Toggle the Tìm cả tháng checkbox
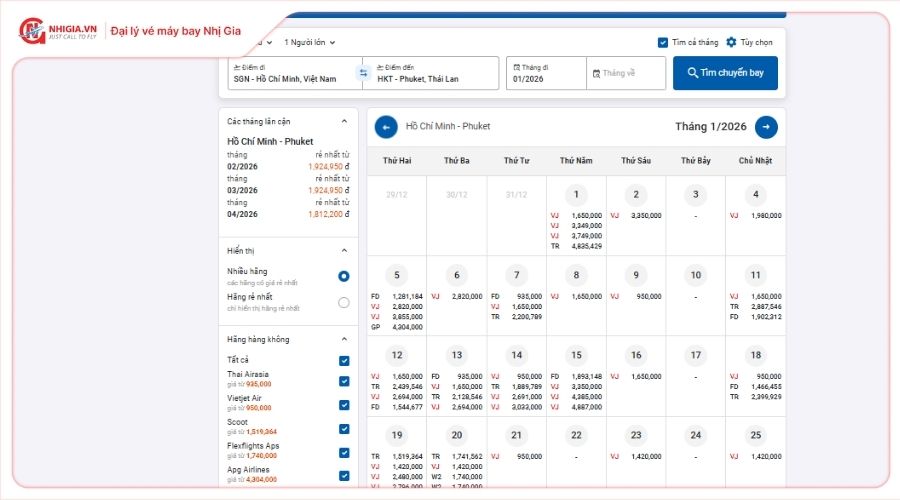Screen dimensions: 900x500 pyautogui.click(x=663, y=43)
